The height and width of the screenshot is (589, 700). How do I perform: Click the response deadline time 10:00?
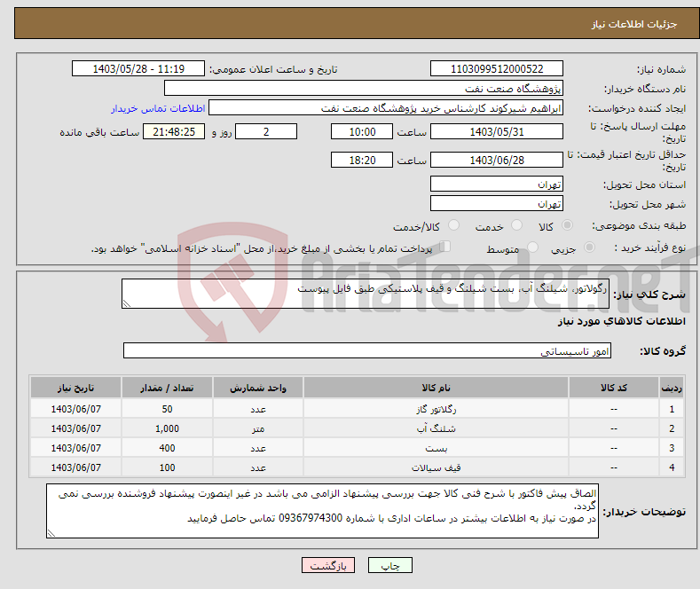(362, 131)
